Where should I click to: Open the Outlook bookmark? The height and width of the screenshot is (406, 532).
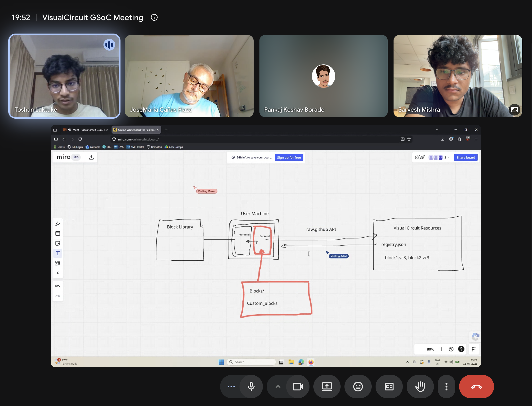93,147
